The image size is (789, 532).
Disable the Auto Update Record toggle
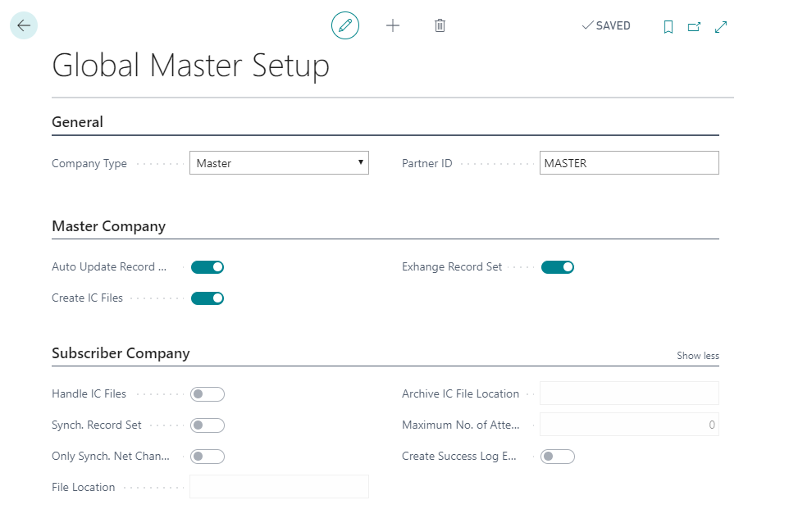coord(208,267)
